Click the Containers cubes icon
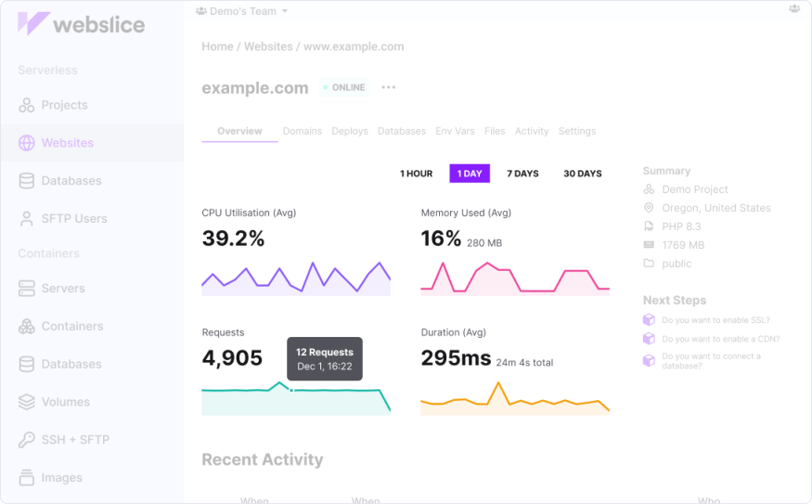 [27, 327]
